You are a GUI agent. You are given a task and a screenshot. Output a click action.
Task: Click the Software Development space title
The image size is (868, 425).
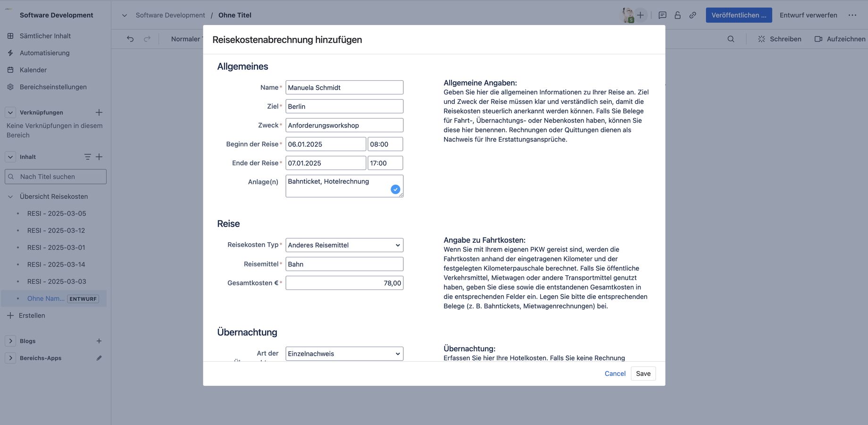click(56, 15)
